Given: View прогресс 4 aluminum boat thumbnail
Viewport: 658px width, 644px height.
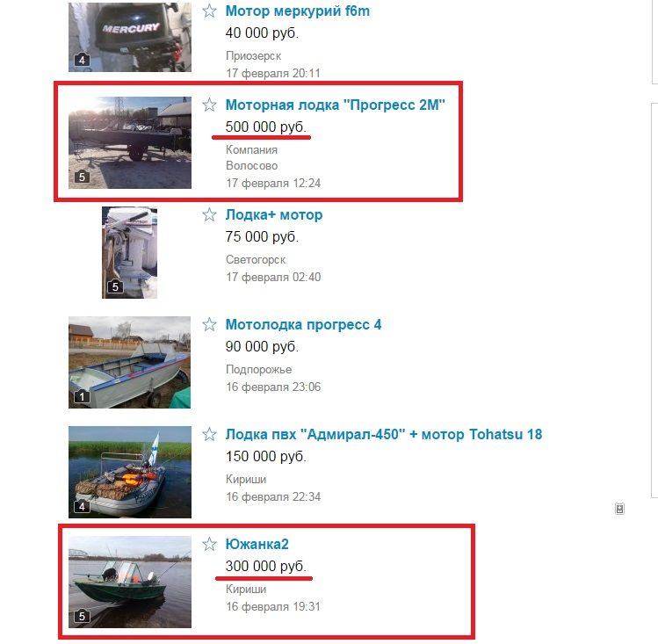Looking at the screenshot, I should pyautogui.click(x=129, y=363).
